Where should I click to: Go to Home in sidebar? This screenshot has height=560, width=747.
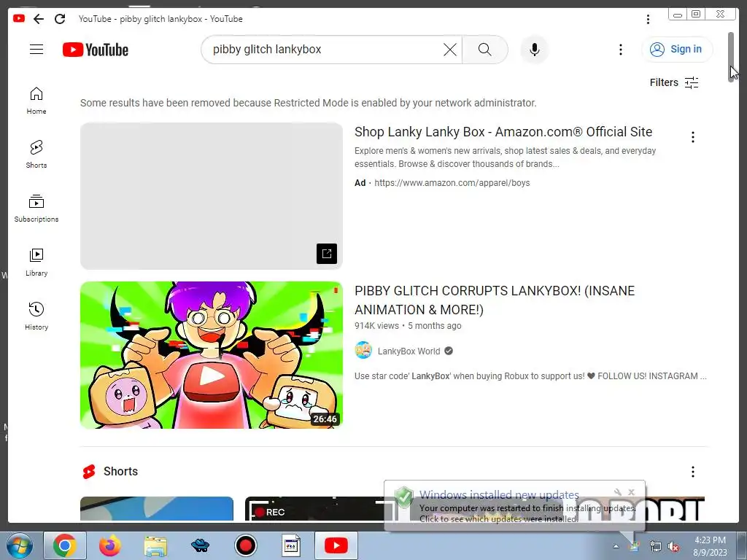36,101
